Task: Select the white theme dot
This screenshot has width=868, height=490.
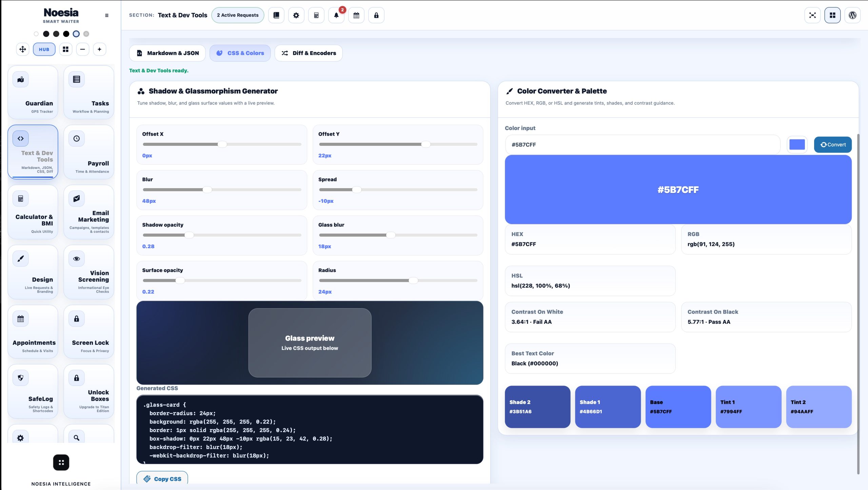Action: point(36,34)
